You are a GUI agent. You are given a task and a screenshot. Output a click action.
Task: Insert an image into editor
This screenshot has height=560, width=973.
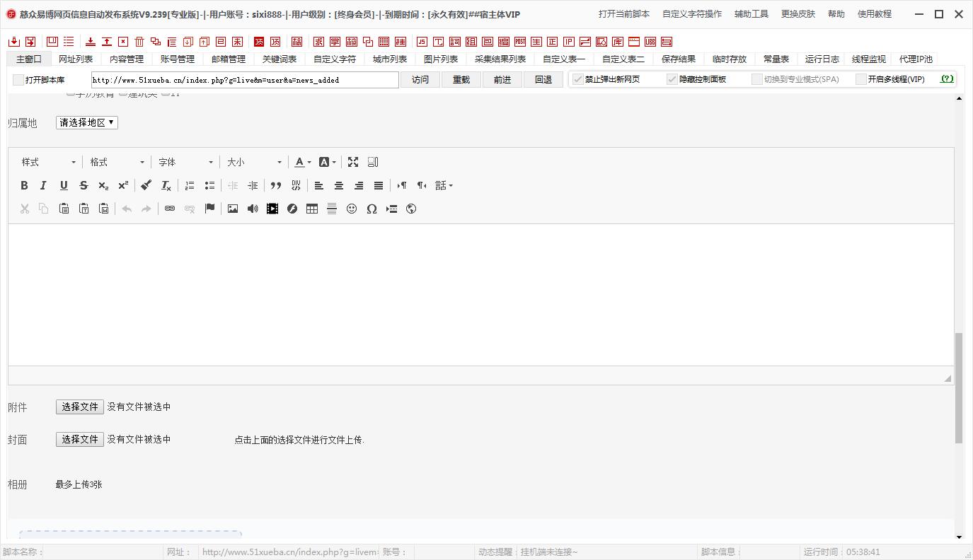pos(233,209)
